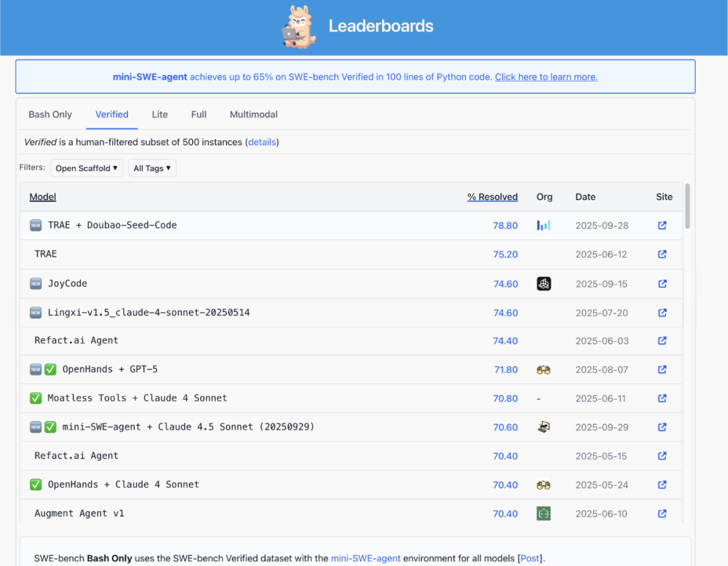Open external site link for TRAE 75.20 row
This screenshot has height=566, width=728.
click(x=662, y=254)
